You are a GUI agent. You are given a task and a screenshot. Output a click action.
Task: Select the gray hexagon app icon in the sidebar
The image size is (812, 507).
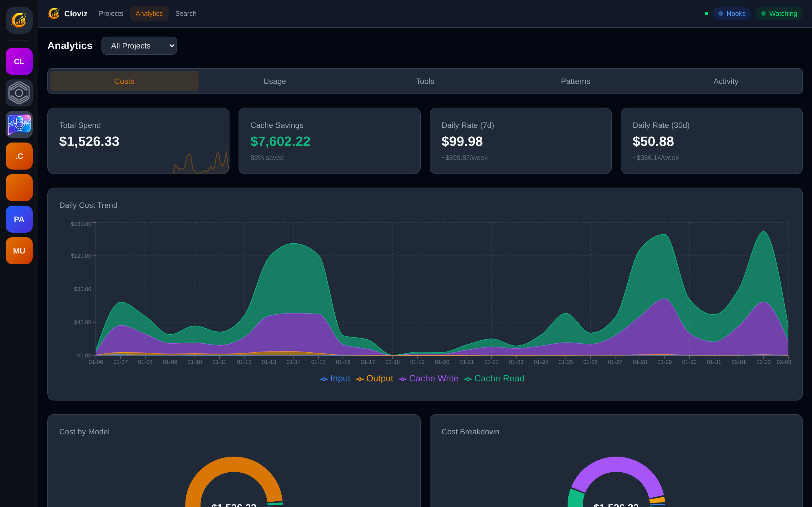pyautogui.click(x=19, y=93)
